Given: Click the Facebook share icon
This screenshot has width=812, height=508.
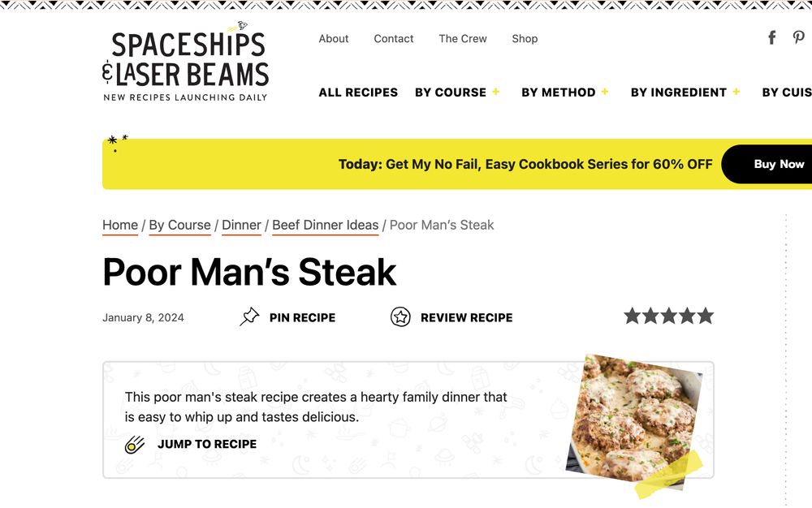Looking at the screenshot, I should (771, 37).
